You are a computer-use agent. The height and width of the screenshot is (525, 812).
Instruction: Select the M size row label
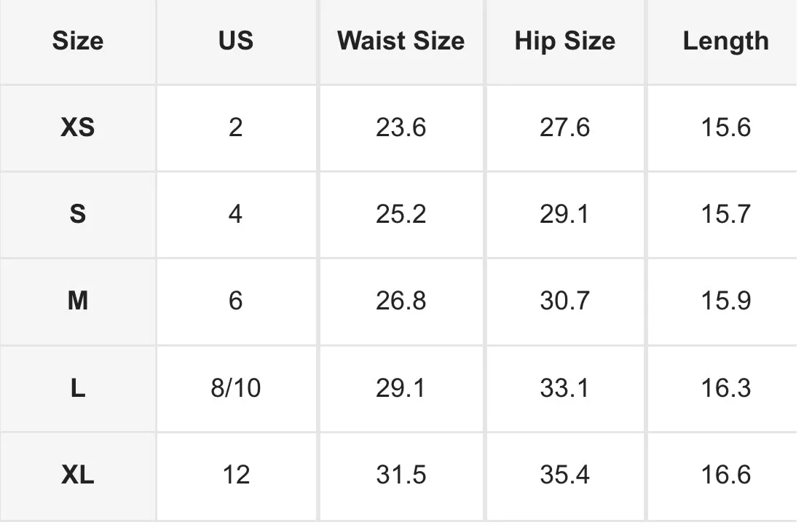[78, 301]
